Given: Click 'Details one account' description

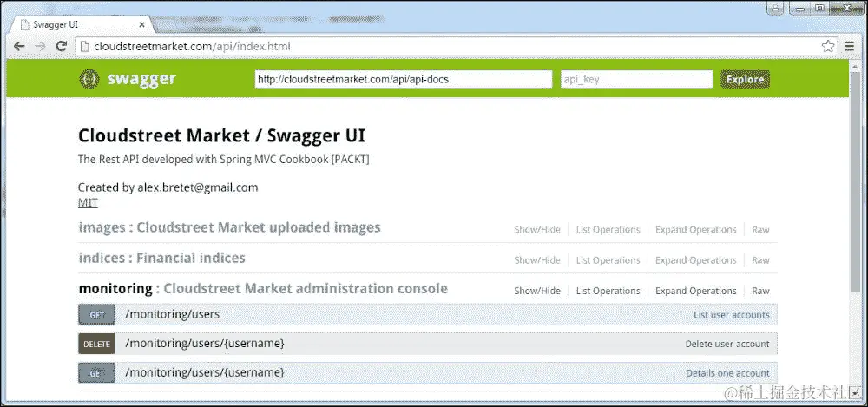Looking at the screenshot, I should coord(728,373).
